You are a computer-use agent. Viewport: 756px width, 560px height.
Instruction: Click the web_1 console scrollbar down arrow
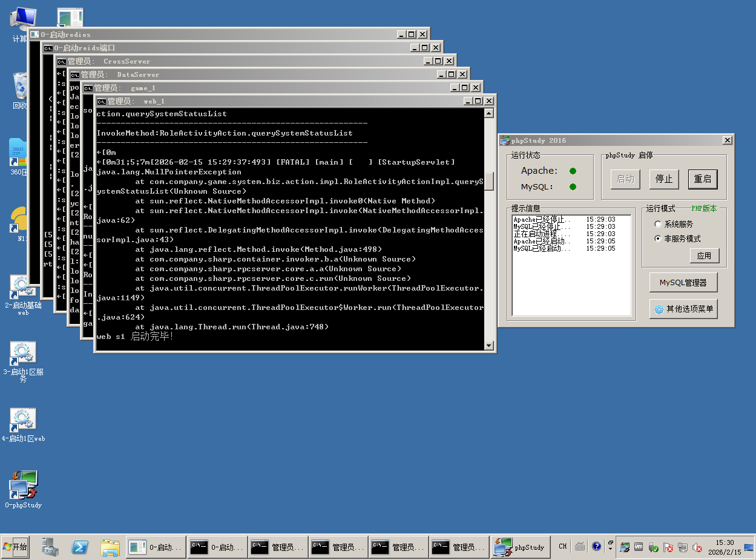tap(489, 346)
